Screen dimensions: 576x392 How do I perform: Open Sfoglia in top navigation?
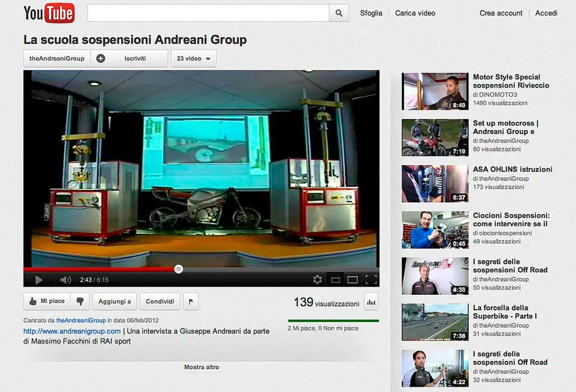point(371,13)
